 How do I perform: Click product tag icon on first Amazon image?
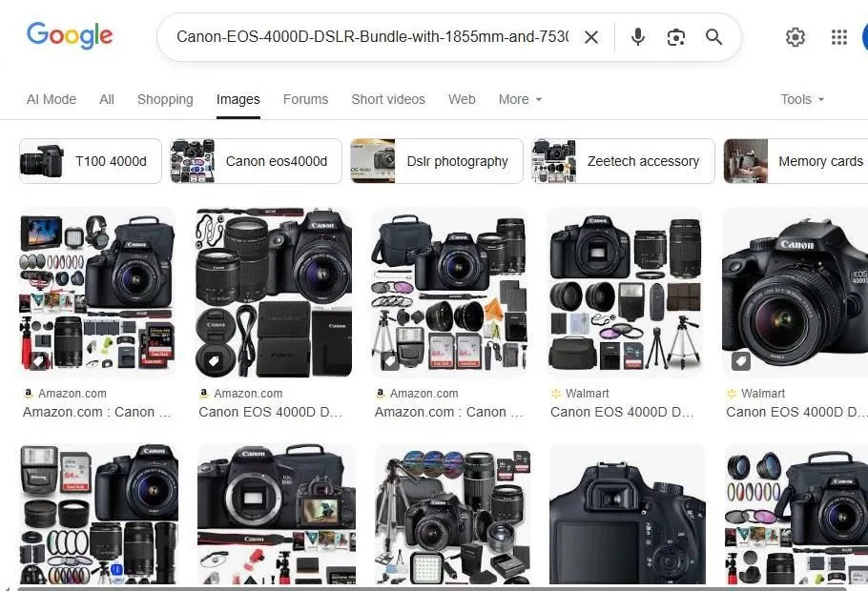pyautogui.click(x=37, y=361)
